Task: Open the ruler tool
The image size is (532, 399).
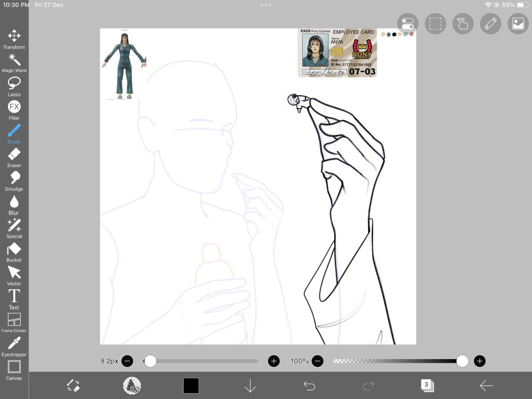Action: click(x=491, y=24)
